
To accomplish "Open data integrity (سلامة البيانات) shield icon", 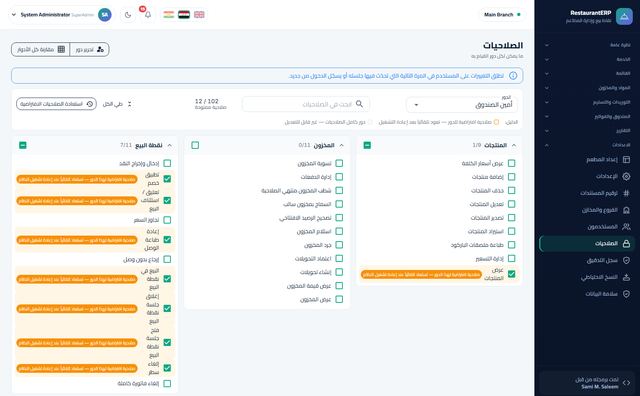I will pyautogui.click(x=626, y=294).
